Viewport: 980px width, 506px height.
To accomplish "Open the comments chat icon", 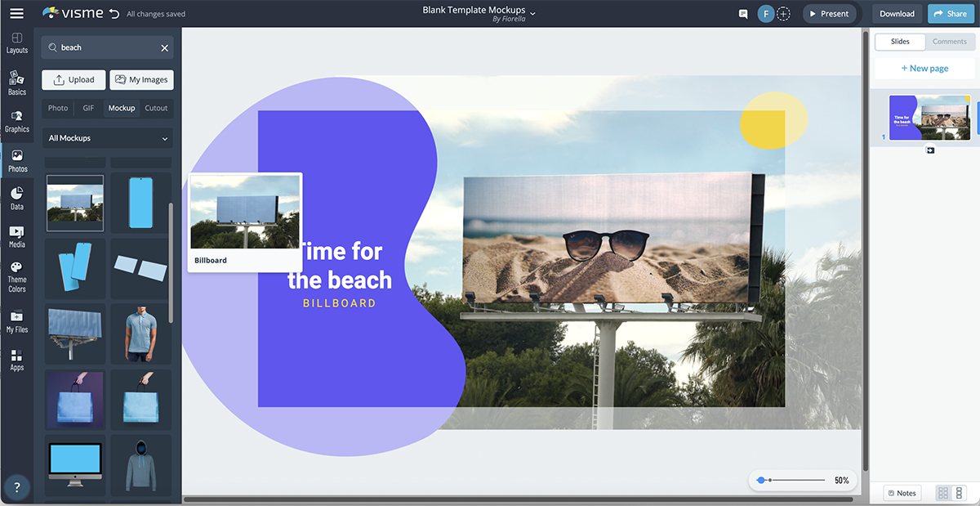I will [742, 13].
